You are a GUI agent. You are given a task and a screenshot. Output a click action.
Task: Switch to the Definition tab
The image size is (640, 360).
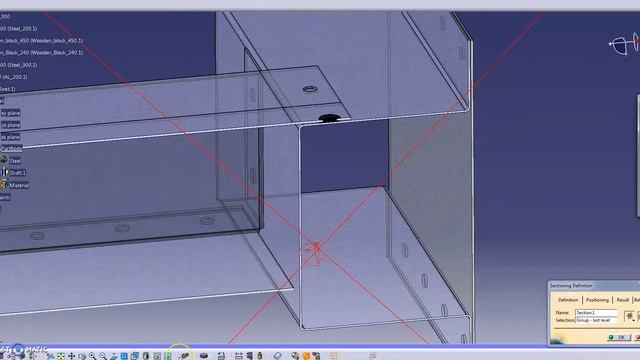pos(568,300)
